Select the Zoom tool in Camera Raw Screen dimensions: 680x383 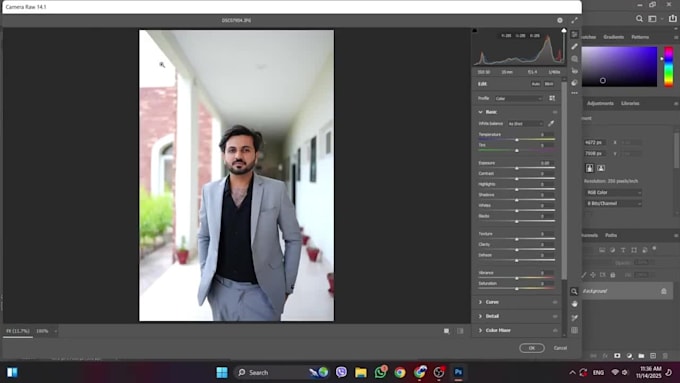point(574,291)
